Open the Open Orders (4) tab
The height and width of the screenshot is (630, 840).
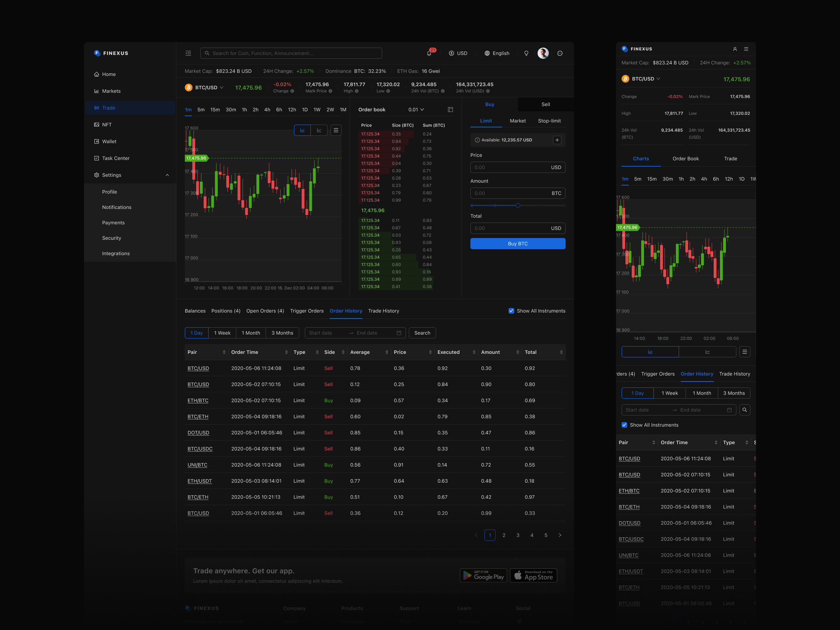coord(265,311)
